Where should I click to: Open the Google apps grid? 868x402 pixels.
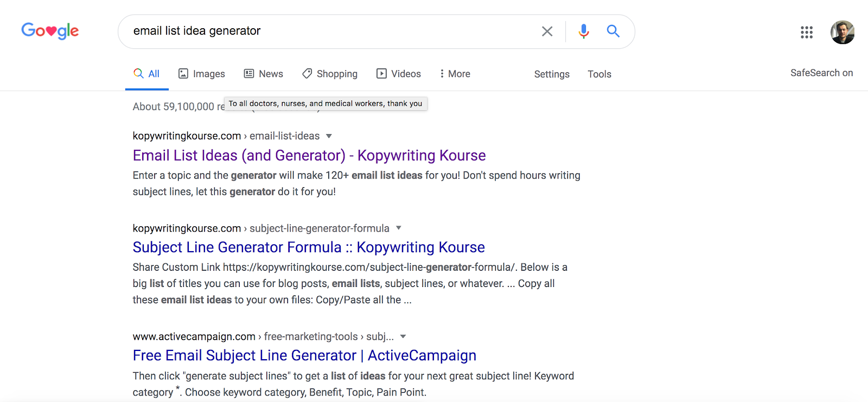coord(807,32)
